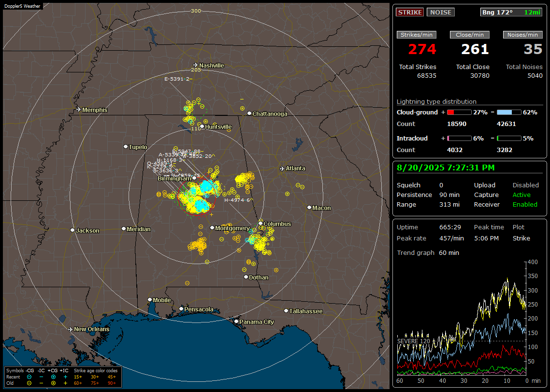Click the Range value 313 mi
Image resolution: width=550 pixels, height=392 pixels.
click(449, 205)
